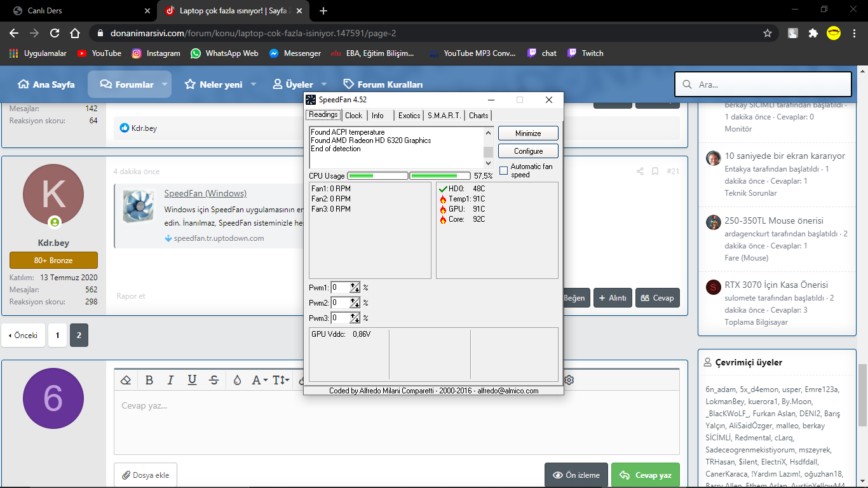Toggle bold in the reply editor

tap(149, 380)
